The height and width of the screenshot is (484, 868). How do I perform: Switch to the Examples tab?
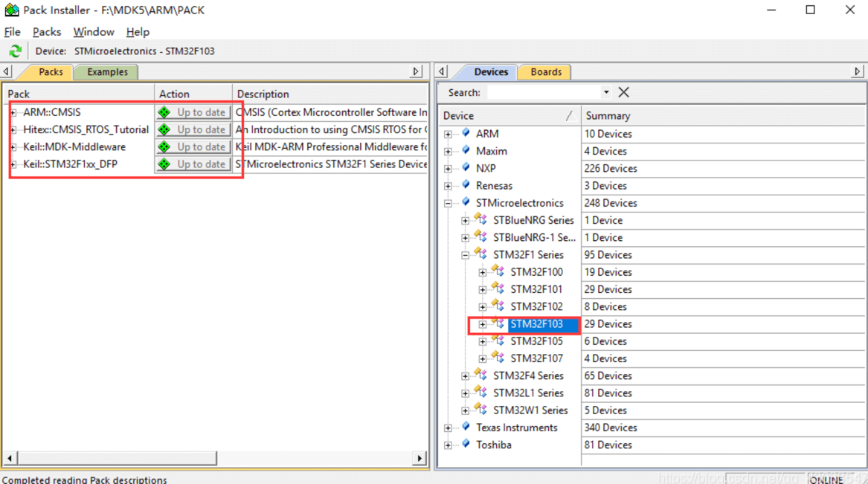click(107, 72)
